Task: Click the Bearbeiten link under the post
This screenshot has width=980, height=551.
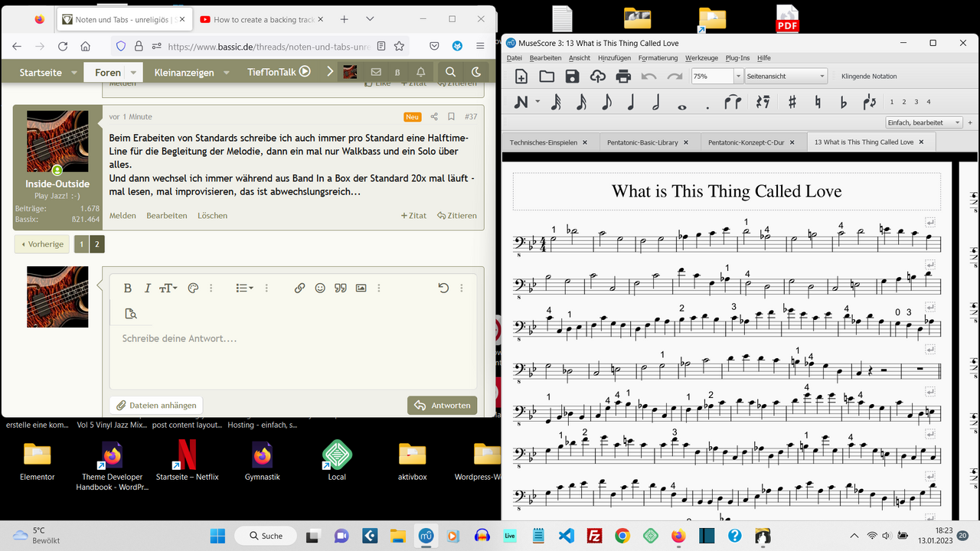Action: pos(166,216)
